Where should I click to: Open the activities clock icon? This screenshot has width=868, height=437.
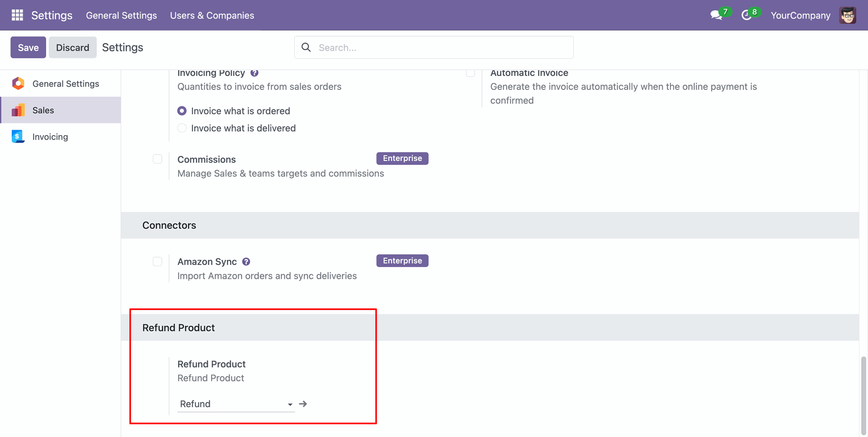click(x=746, y=15)
